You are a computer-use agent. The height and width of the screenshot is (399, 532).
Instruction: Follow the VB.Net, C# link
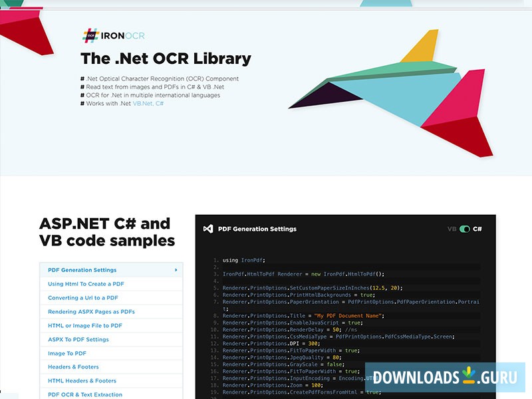coord(148,104)
